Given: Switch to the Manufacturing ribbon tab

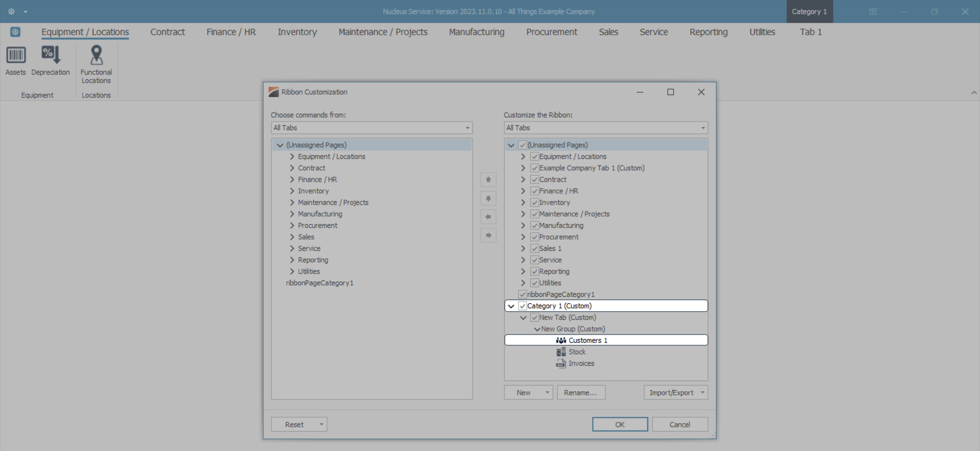Looking at the screenshot, I should (x=477, y=32).
